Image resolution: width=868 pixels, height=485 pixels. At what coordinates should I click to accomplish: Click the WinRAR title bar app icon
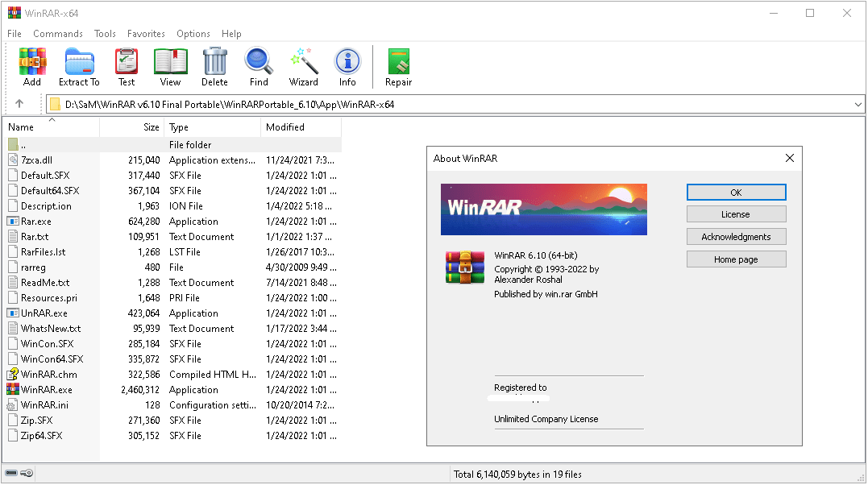(x=14, y=13)
